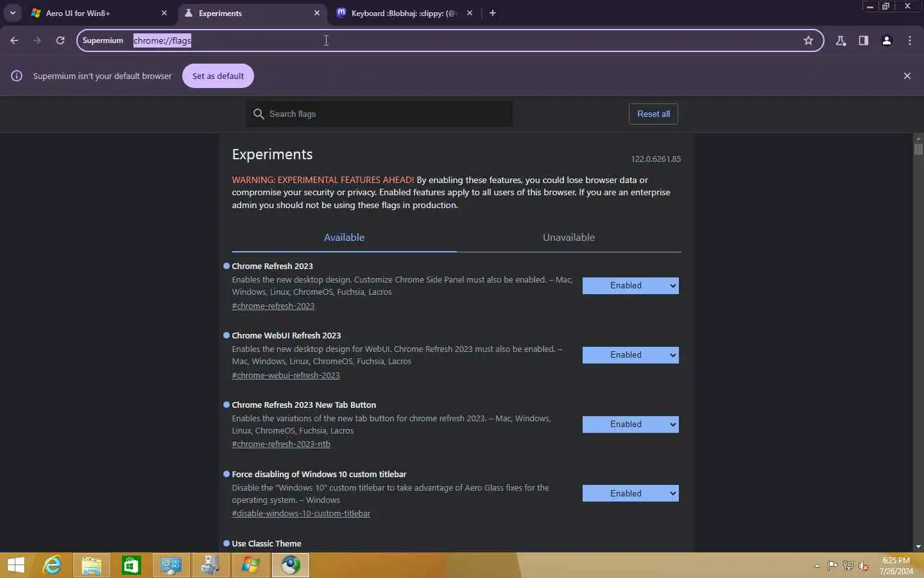Open Windows 10 custom titlebar flag dropdown

630,493
